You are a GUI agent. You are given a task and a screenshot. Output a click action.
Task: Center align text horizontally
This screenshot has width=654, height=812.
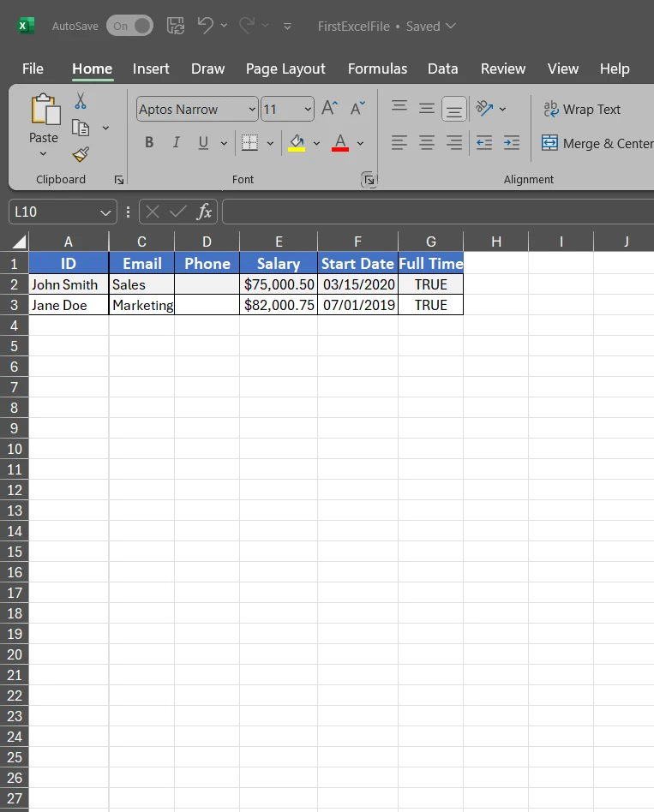coord(427,143)
